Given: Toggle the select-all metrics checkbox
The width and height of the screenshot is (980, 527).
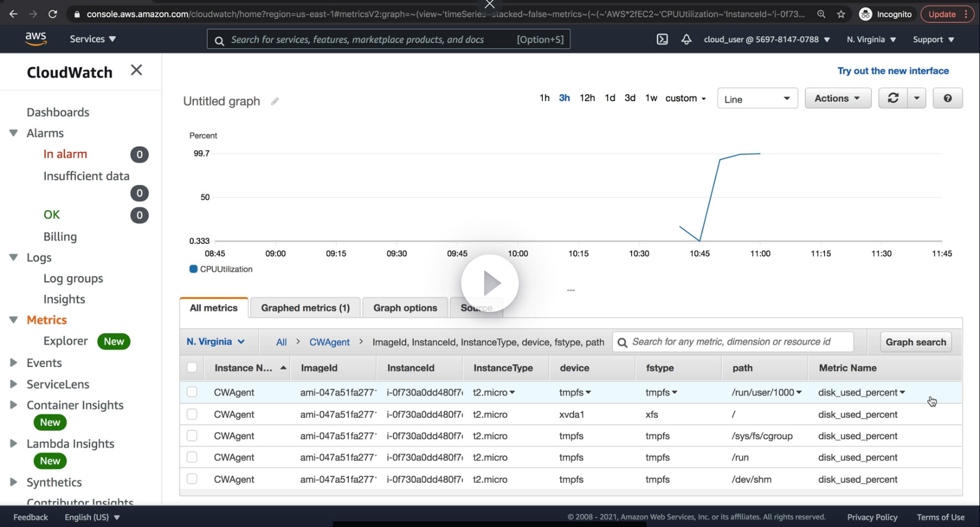Looking at the screenshot, I should 192,367.
